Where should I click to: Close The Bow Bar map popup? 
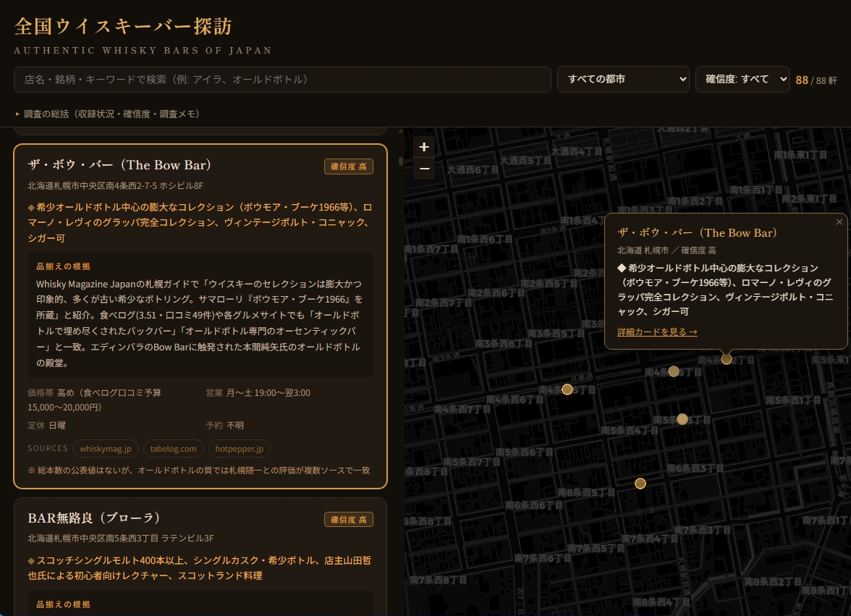839,222
